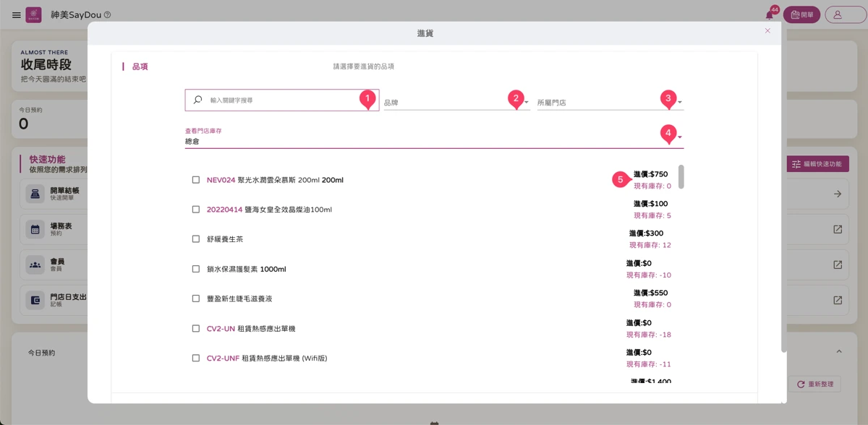This screenshot has width=868, height=425.
Task: Open the user profile button
Action: (x=846, y=15)
